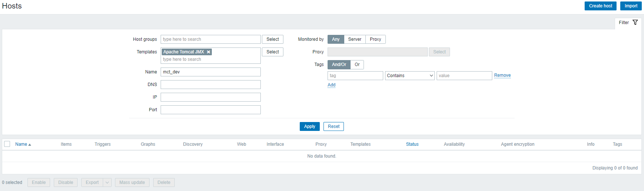Click the Create host button
This screenshot has width=644, height=191.
pyautogui.click(x=601, y=6)
